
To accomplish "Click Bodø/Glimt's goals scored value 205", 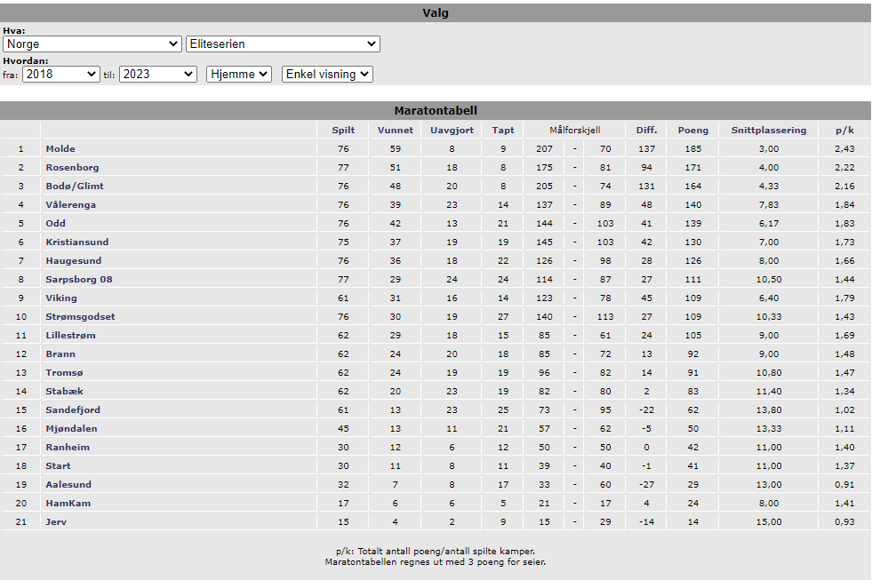I will pos(544,186).
